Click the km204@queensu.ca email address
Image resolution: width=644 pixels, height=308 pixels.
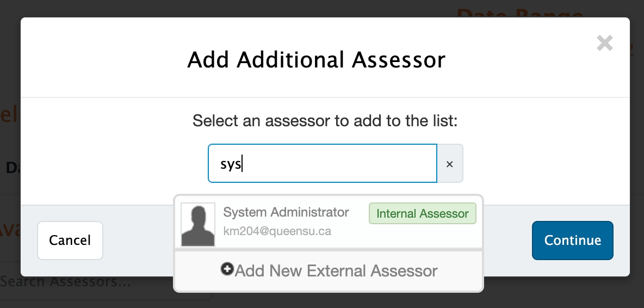[x=277, y=231]
